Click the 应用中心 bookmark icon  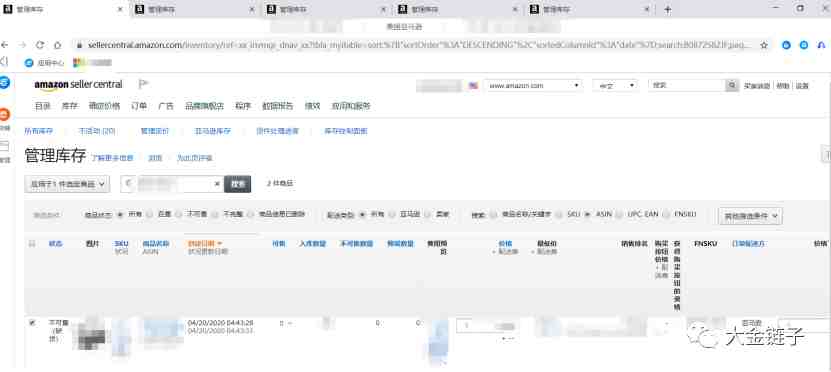point(29,63)
